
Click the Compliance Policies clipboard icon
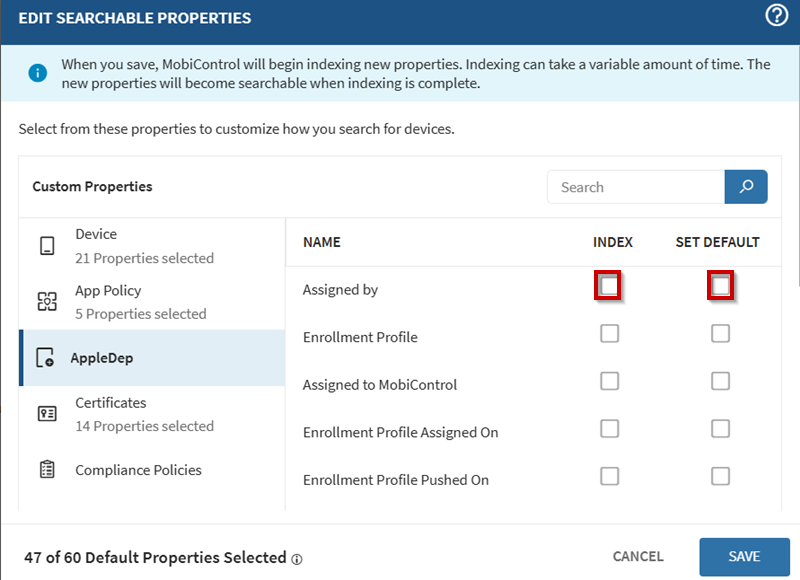[47, 470]
